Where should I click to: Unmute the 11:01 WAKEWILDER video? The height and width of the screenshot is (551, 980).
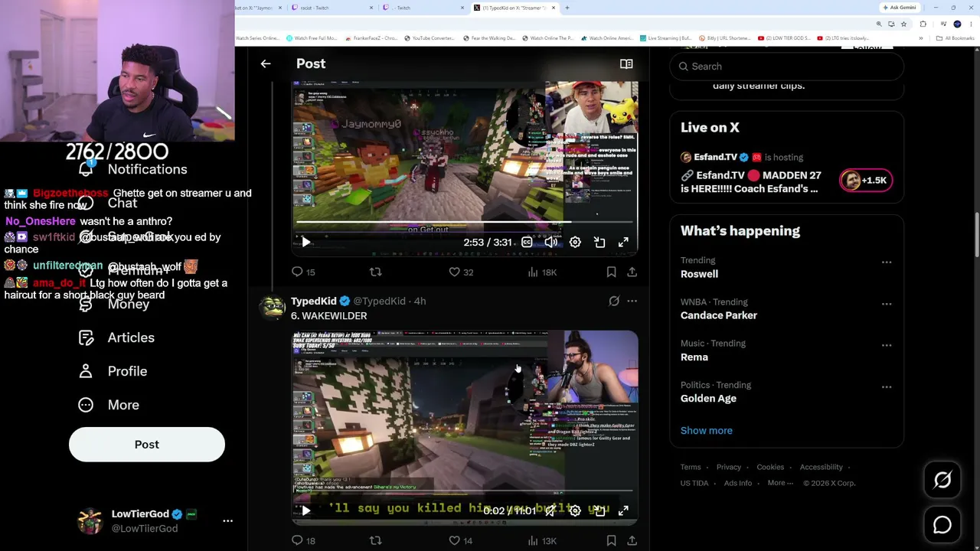(550, 510)
